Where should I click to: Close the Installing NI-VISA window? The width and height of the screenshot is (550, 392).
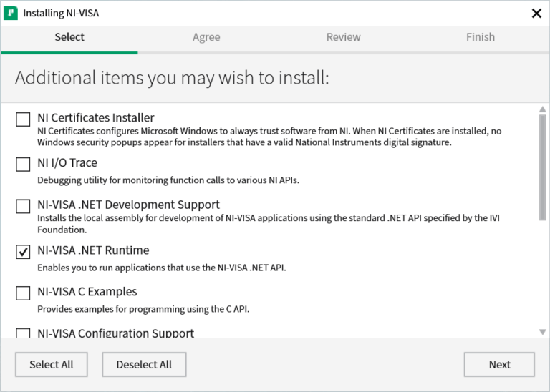536,13
